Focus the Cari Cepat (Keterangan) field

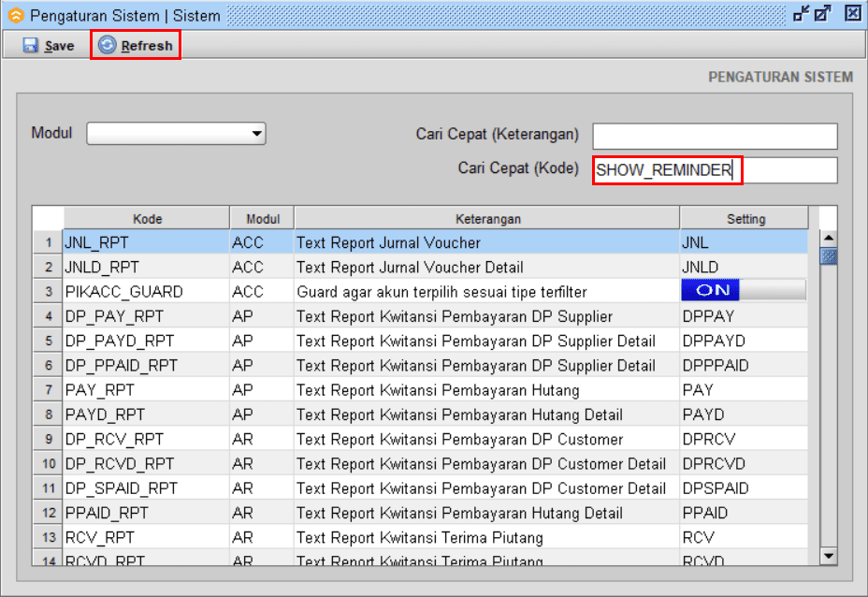715,137
